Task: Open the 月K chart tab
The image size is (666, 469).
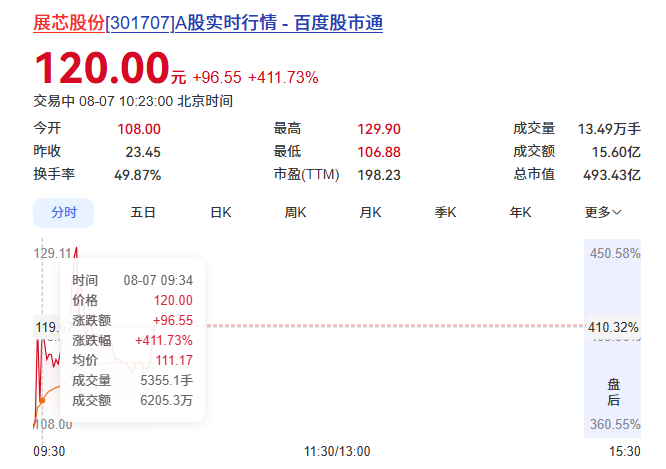Action: [x=370, y=212]
